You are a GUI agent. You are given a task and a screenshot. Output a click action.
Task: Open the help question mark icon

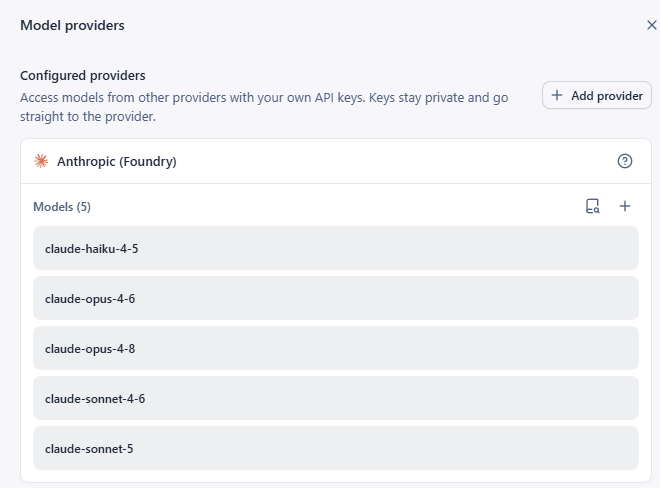coord(625,161)
